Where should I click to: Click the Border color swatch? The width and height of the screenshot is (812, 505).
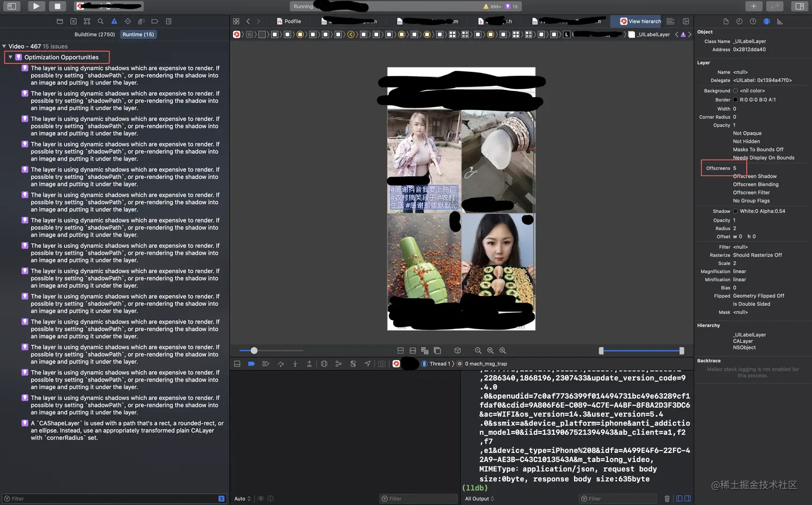coord(736,100)
